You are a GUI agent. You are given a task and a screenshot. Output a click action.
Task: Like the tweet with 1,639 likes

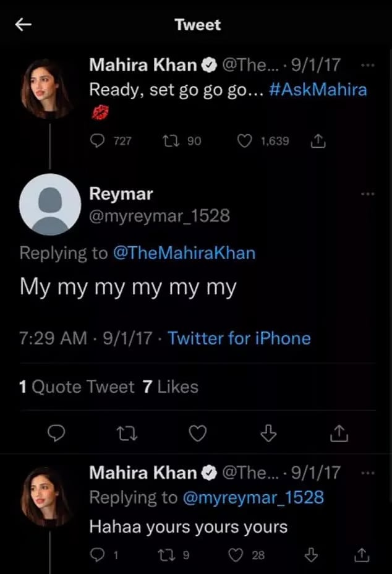pos(245,141)
